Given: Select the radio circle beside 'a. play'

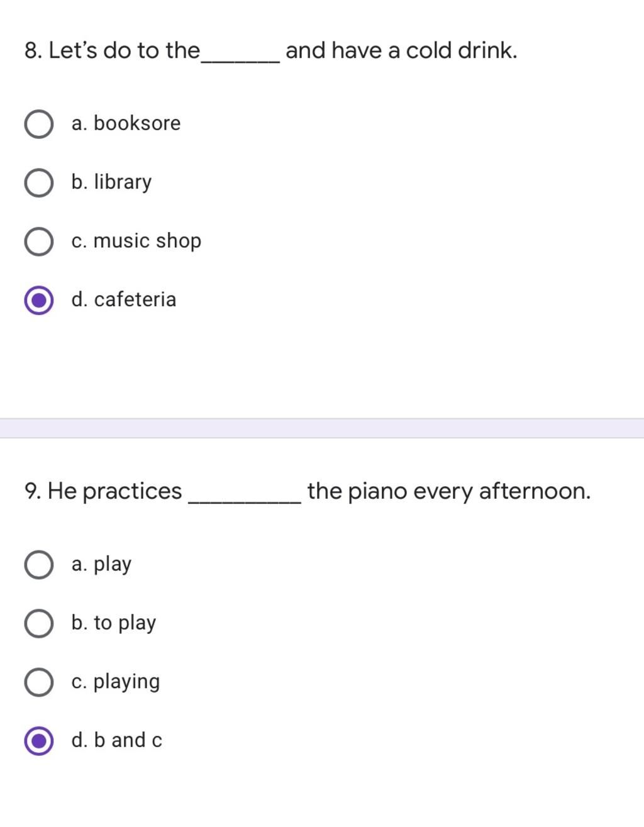Looking at the screenshot, I should pyautogui.click(x=38, y=565).
